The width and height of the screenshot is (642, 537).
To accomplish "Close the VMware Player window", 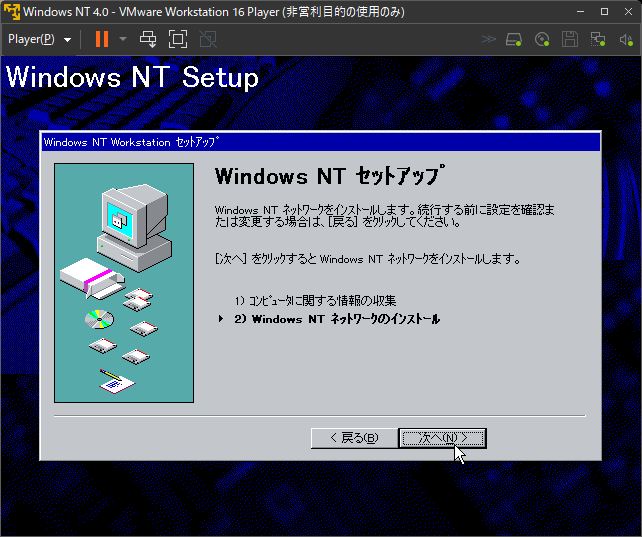I will click(x=628, y=11).
